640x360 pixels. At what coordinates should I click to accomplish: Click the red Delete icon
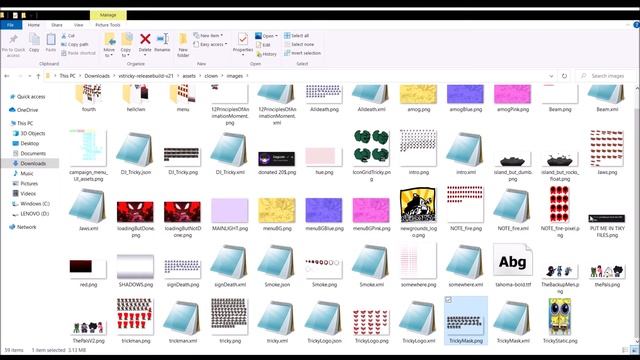point(145,39)
